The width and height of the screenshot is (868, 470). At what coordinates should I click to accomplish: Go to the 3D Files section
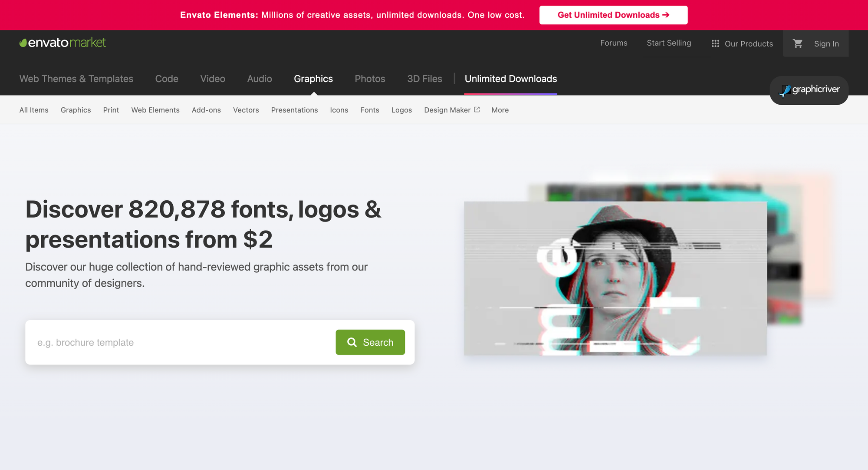pyautogui.click(x=424, y=79)
